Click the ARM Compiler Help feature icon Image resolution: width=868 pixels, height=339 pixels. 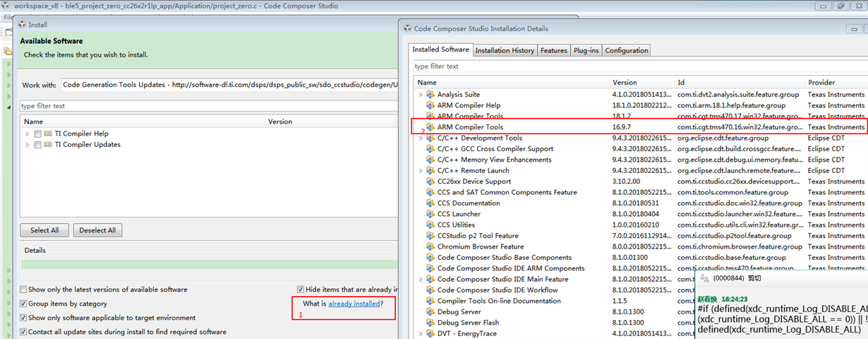click(x=430, y=105)
